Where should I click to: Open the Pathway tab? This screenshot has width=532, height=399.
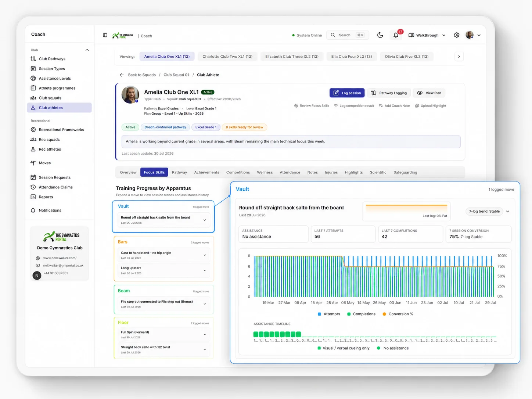pyautogui.click(x=179, y=172)
